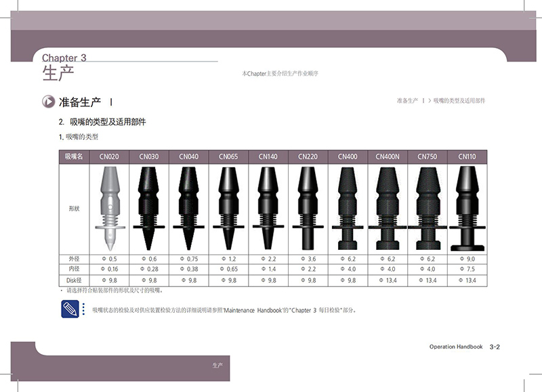Click the Operation Handbook footer text
The image size is (542, 392).
tap(455, 347)
